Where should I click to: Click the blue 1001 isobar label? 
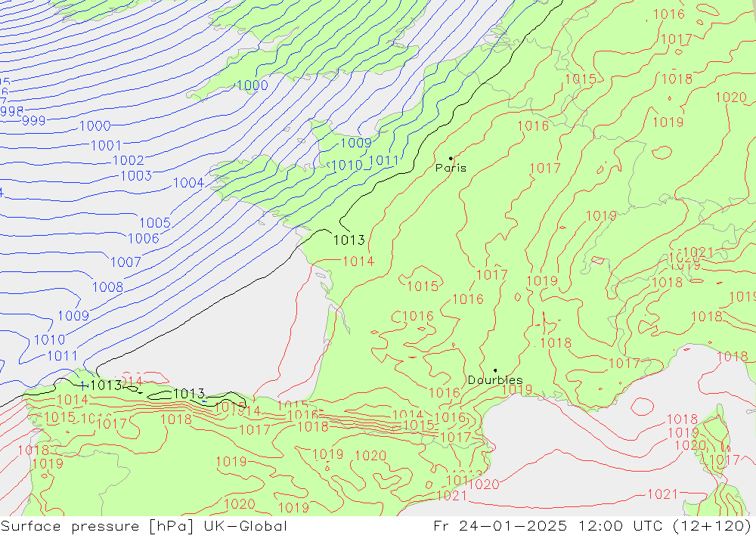(106, 145)
